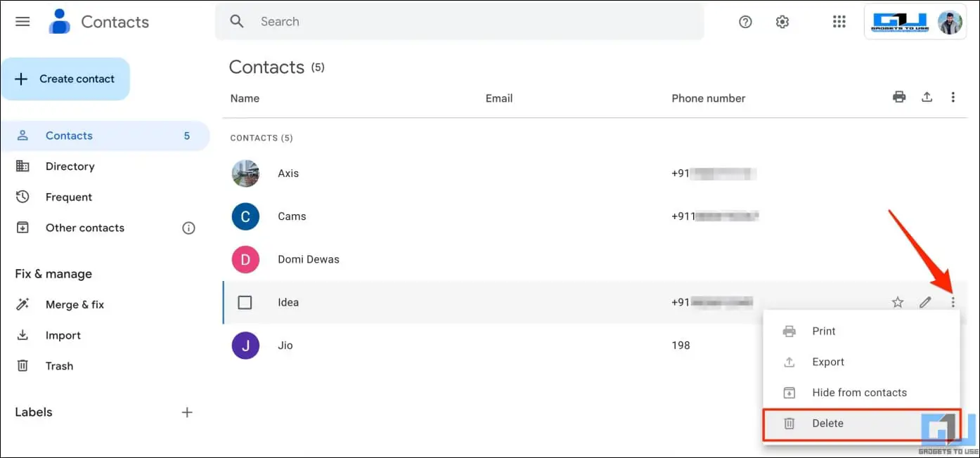The image size is (980, 458).
Task: Click the print icon in list header
Action: point(899,98)
